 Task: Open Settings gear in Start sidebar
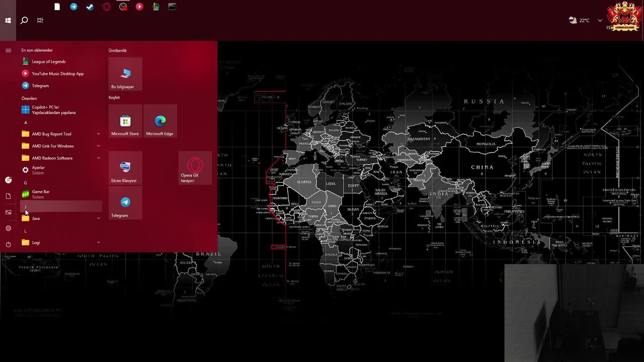[x=8, y=228]
